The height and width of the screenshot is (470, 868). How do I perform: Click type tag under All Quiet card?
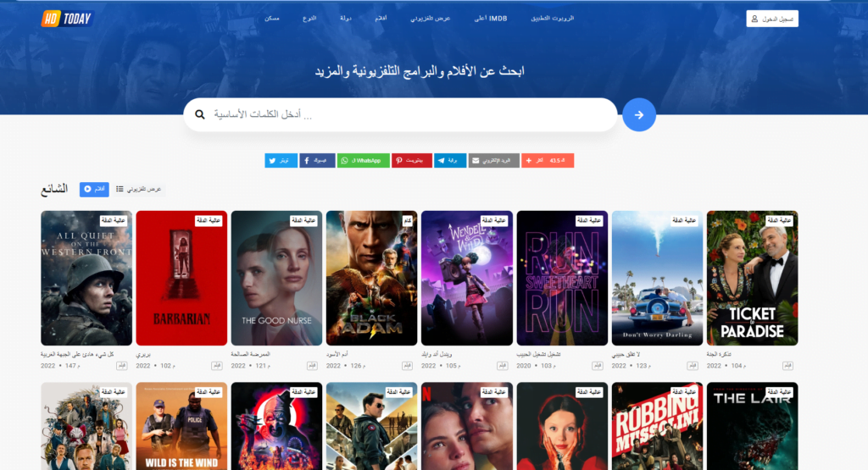click(x=121, y=366)
